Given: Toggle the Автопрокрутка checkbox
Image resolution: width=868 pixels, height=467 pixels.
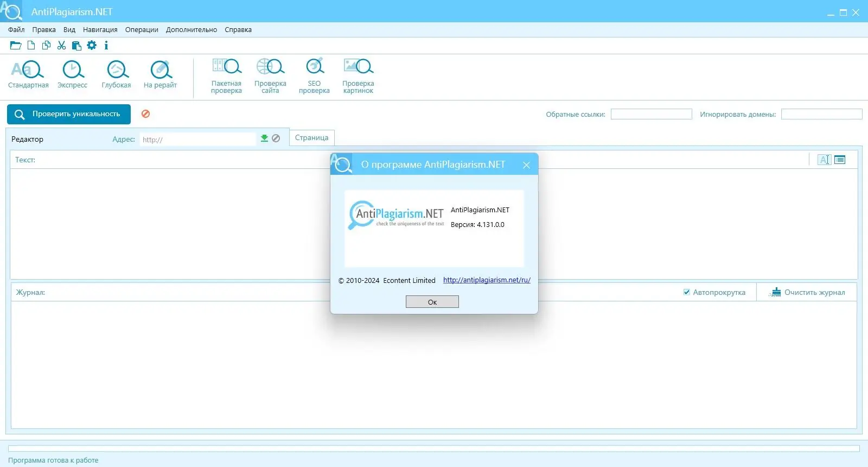Looking at the screenshot, I should pos(687,292).
